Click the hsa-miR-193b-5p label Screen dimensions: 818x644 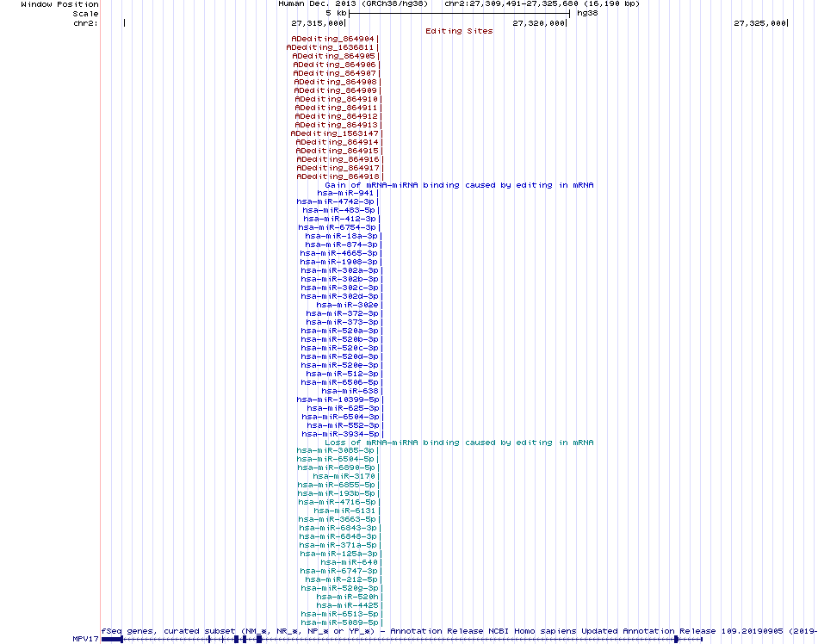pyautogui.click(x=336, y=493)
